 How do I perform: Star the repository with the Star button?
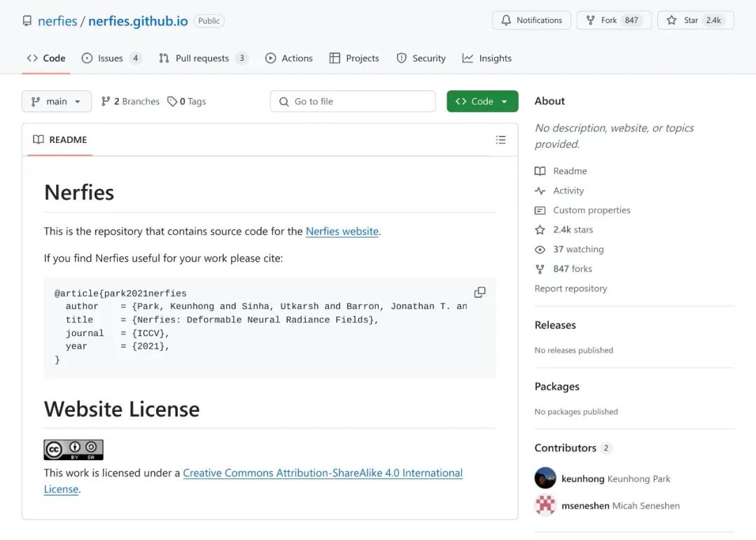coord(696,20)
